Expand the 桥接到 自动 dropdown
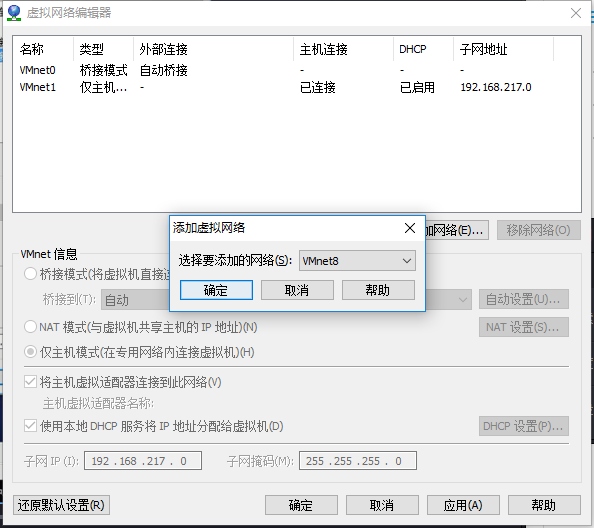Viewport: 594px width, 528px height. (x=286, y=300)
